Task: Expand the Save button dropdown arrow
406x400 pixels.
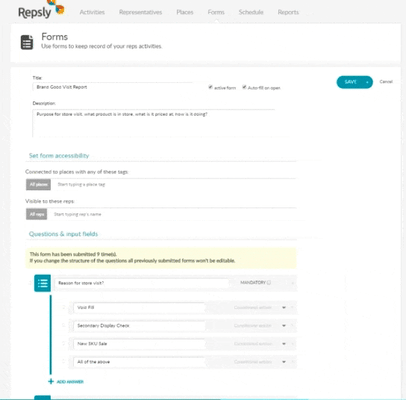Action: point(367,82)
